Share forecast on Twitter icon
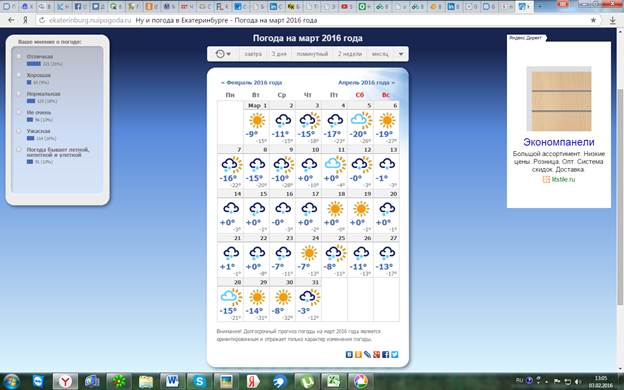This screenshot has width=624, height=390. (x=394, y=354)
